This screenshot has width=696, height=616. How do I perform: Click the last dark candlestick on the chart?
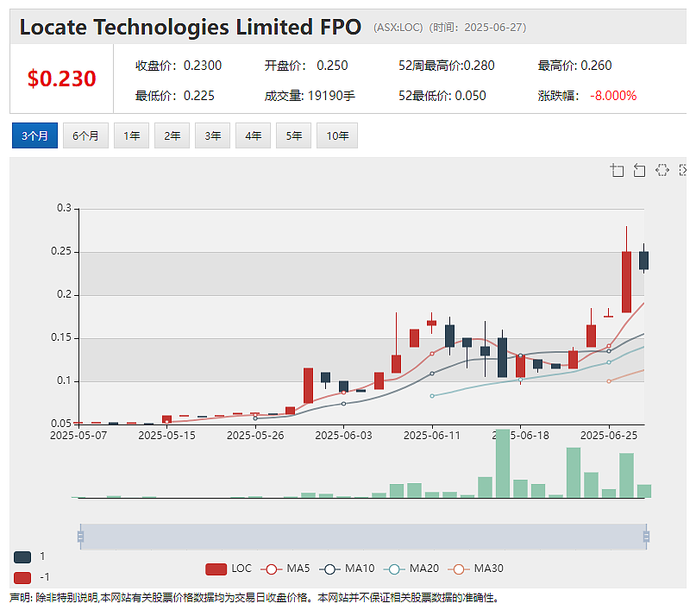(643, 261)
